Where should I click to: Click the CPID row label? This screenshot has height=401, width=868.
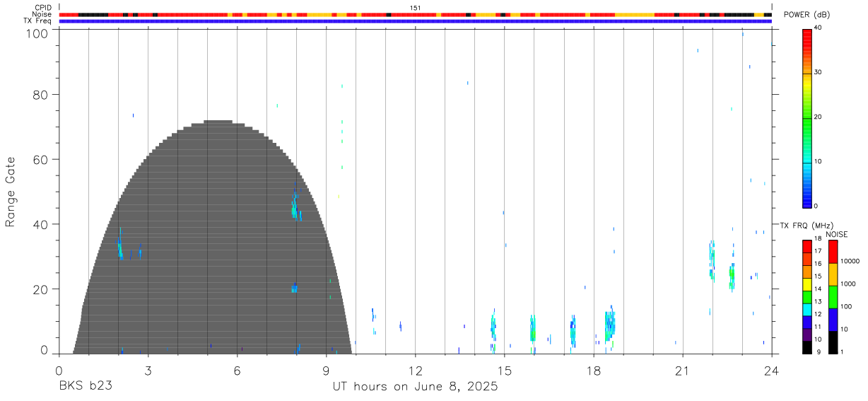click(45, 8)
